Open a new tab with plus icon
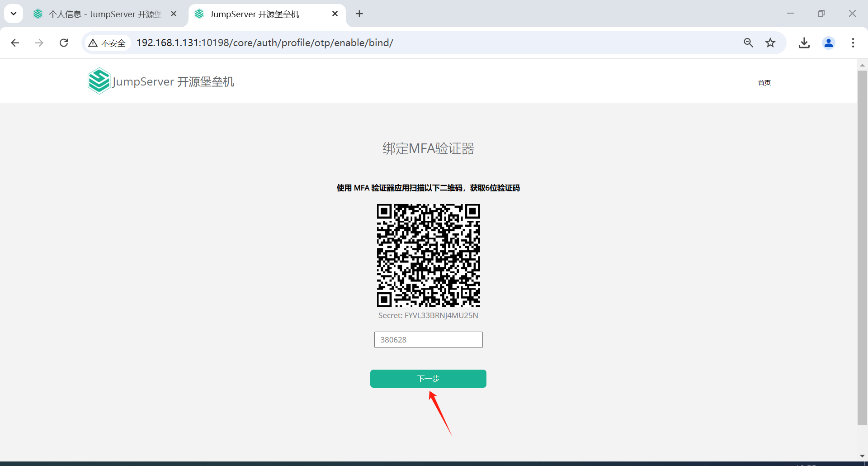Screen dimensions: 868x466 tap(359, 14)
